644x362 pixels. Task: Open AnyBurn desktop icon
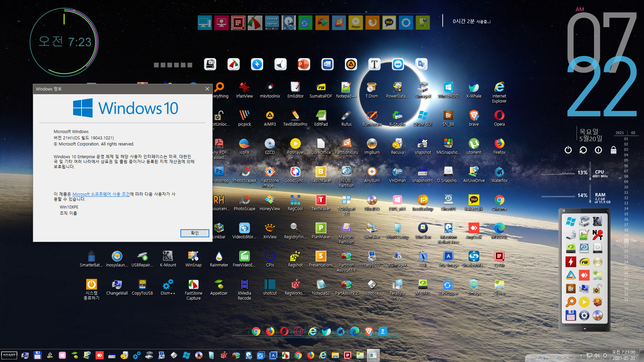pos(372,175)
